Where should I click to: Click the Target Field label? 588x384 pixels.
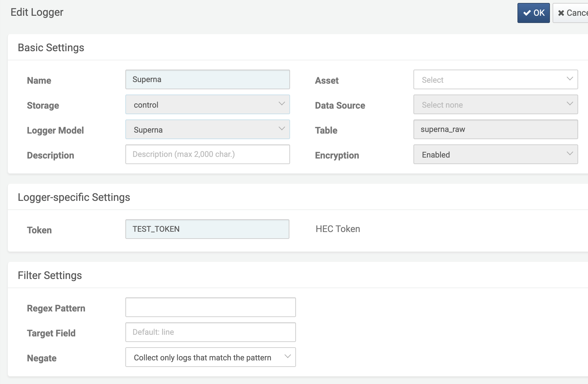click(51, 333)
